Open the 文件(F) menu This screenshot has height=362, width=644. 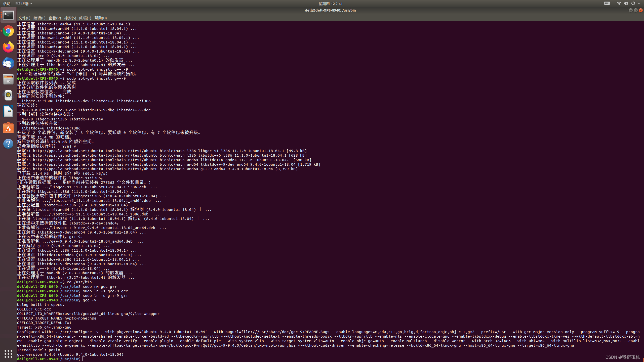[x=24, y=18]
